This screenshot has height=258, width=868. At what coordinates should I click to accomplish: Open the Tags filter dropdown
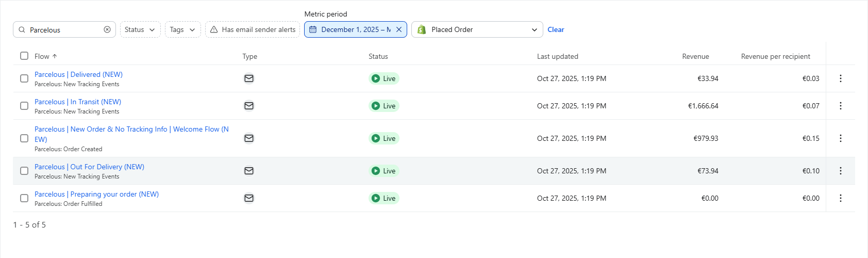183,29
